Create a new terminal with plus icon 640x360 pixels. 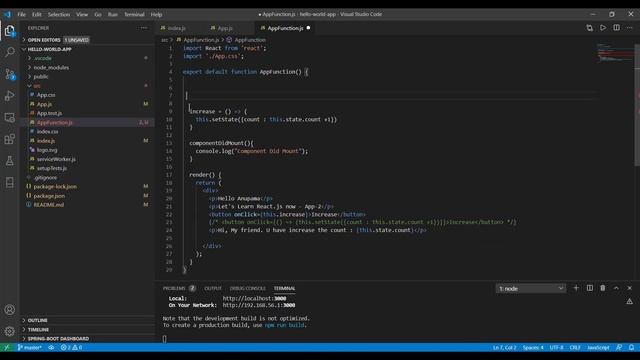tap(576, 288)
